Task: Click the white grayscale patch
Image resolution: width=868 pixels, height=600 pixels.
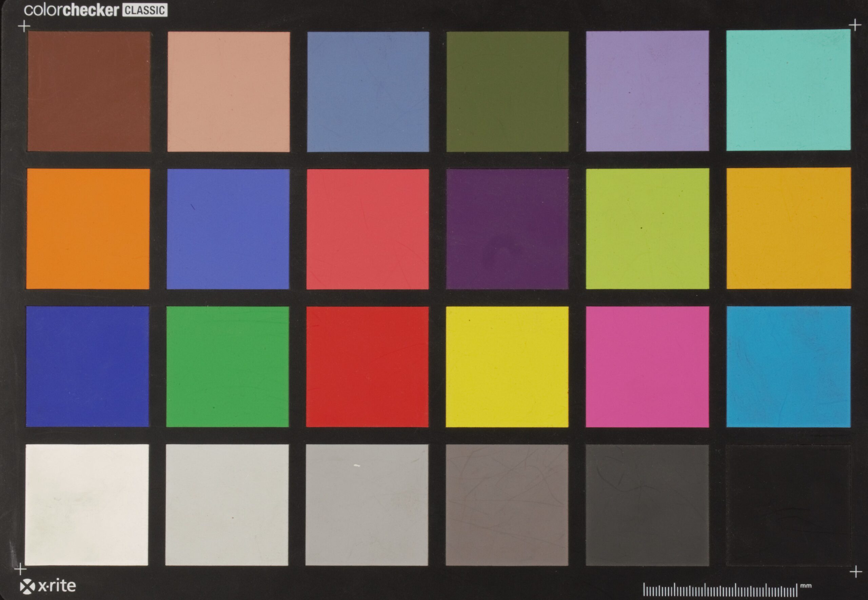Action: pos(87,505)
